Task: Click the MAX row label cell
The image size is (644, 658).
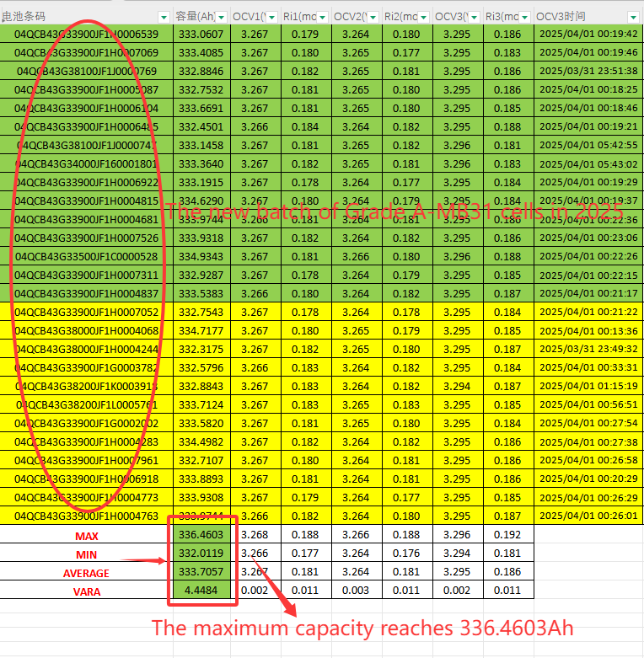Action: (x=86, y=536)
